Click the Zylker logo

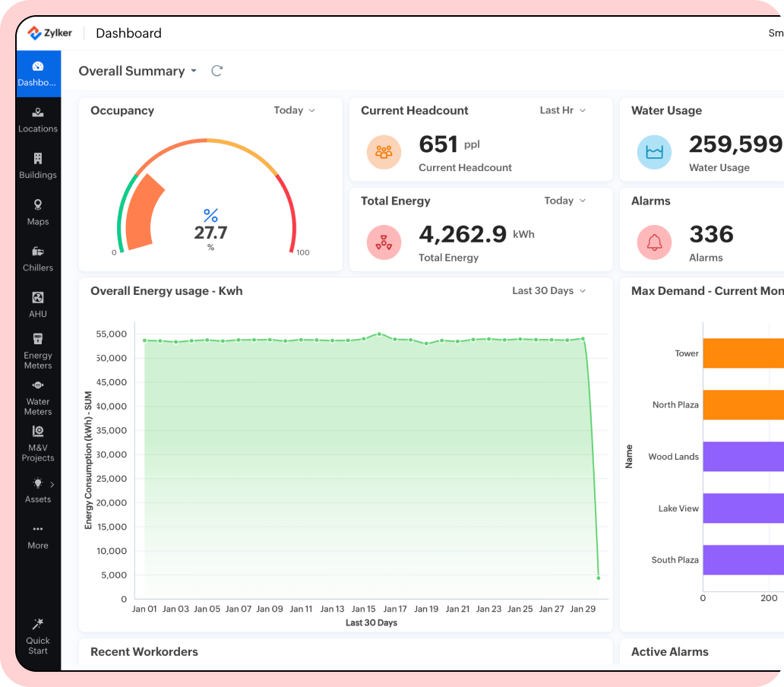(52, 32)
